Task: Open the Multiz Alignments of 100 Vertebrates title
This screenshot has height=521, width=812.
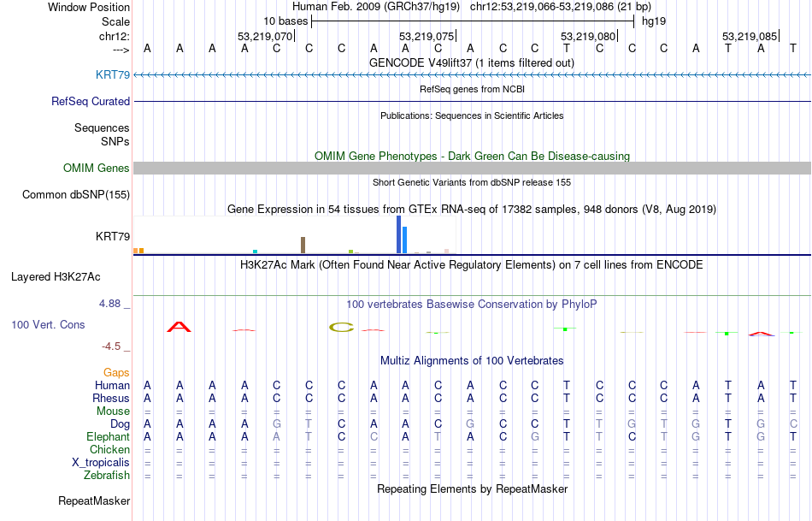Action: click(x=472, y=361)
